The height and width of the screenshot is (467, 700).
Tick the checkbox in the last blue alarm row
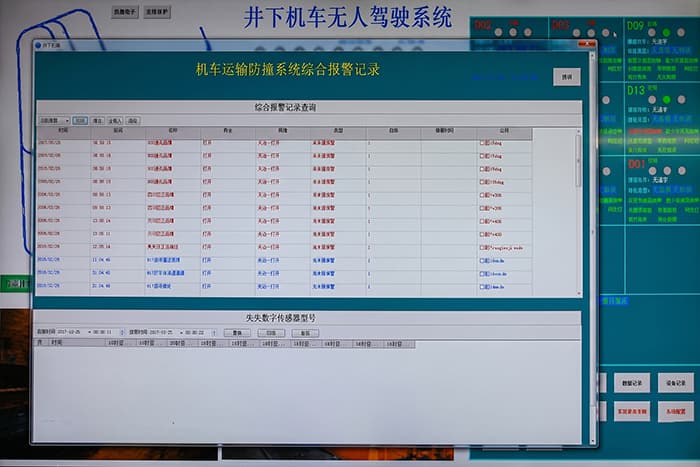482,287
